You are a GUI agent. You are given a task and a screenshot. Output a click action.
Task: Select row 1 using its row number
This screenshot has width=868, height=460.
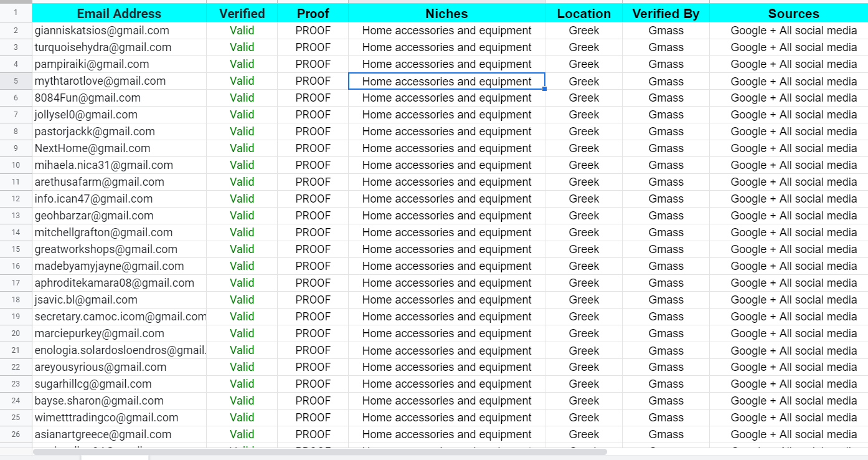tap(16, 13)
